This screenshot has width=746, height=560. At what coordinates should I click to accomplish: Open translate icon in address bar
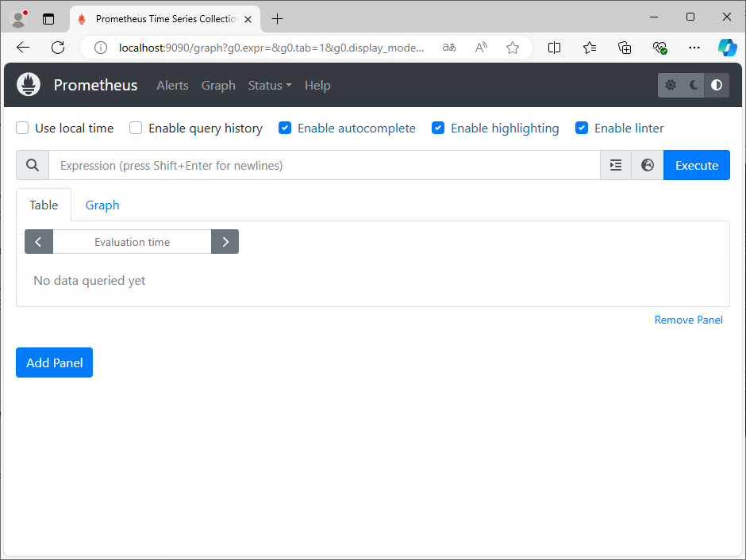point(449,48)
